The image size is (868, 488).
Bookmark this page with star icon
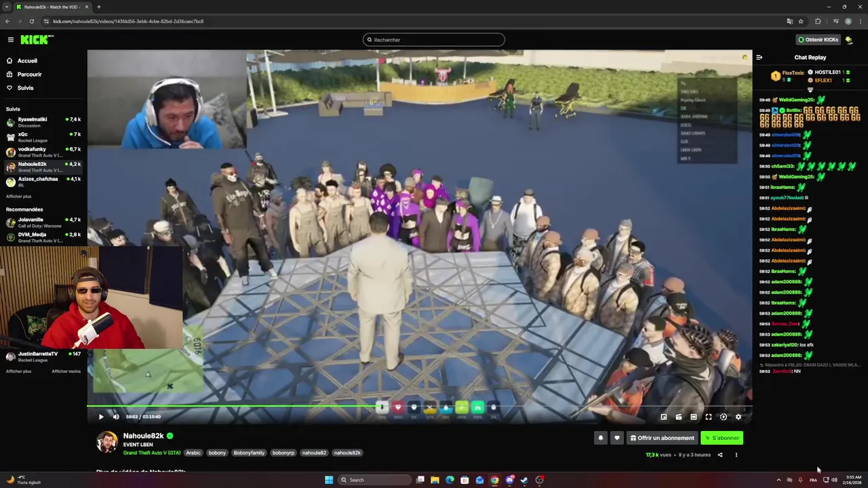[x=801, y=21]
